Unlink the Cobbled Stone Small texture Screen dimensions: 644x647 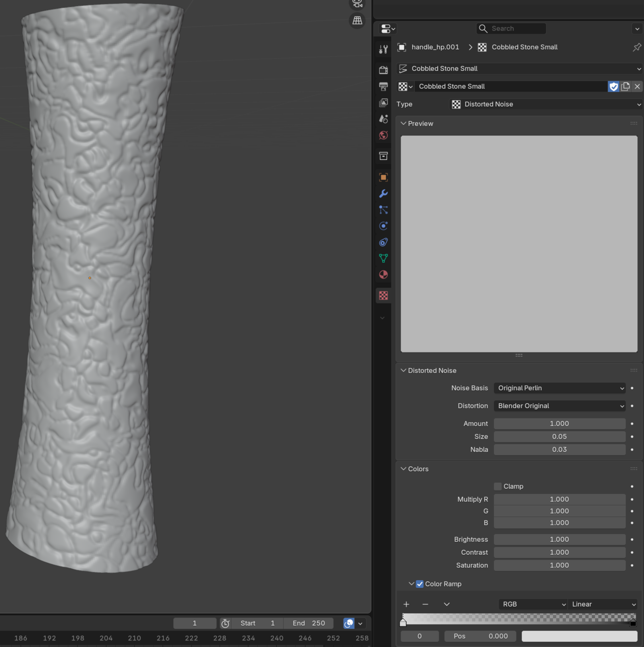click(x=637, y=87)
